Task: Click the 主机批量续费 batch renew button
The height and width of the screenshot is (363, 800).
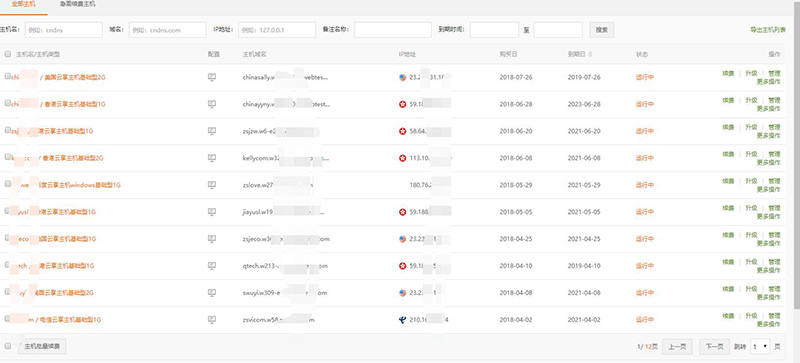Action: coord(42,347)
